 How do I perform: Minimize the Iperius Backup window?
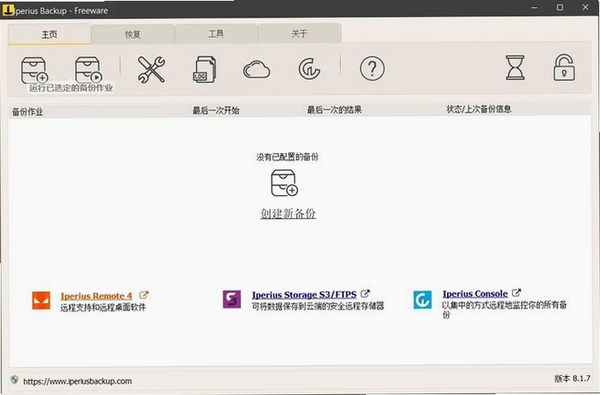(535, 8)
